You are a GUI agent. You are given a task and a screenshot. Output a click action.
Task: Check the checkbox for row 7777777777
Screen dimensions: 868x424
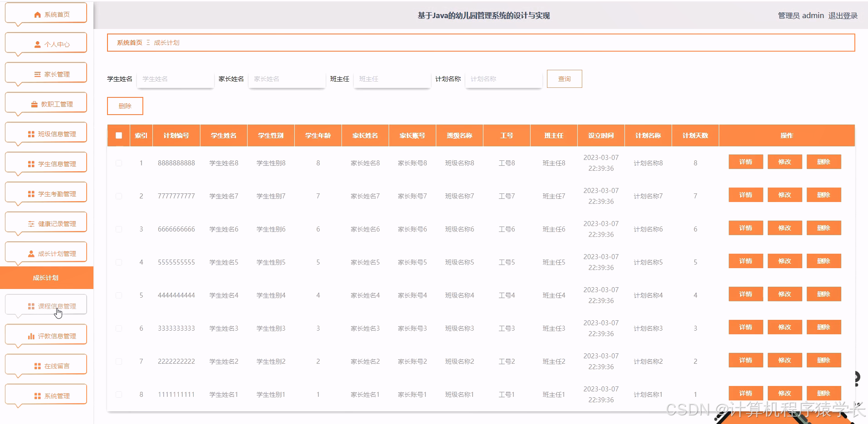pos(119,196)
